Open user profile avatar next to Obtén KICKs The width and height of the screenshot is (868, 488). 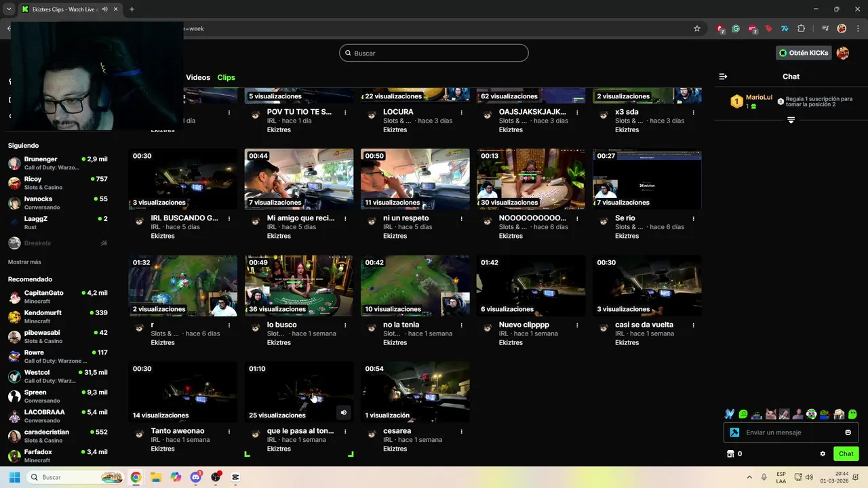tap(843, 53)
